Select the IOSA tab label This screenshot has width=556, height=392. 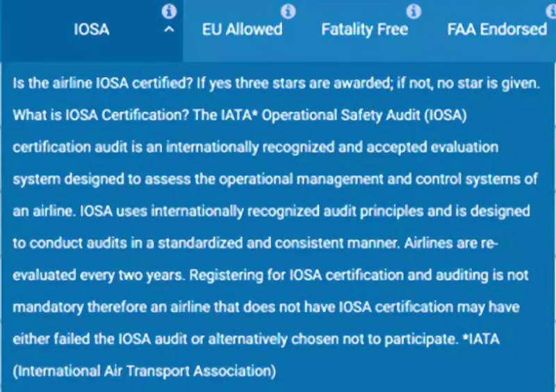pos(92,30)
